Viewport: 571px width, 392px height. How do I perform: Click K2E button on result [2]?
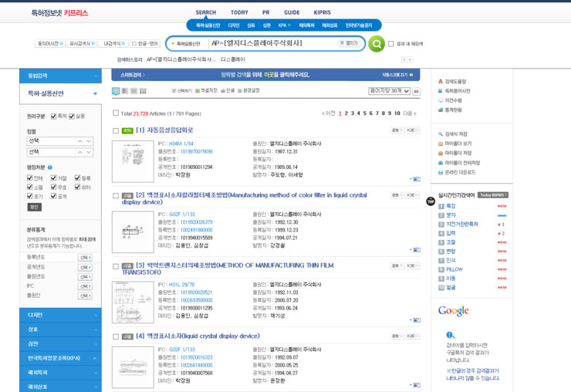pyautogui.click(x=412, y=195)
